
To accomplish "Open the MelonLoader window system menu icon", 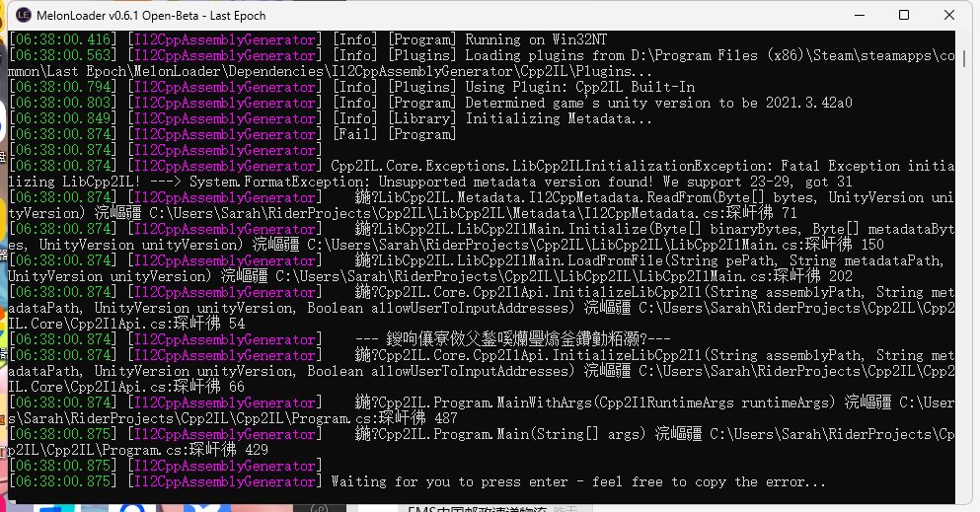I will (23, 15).
